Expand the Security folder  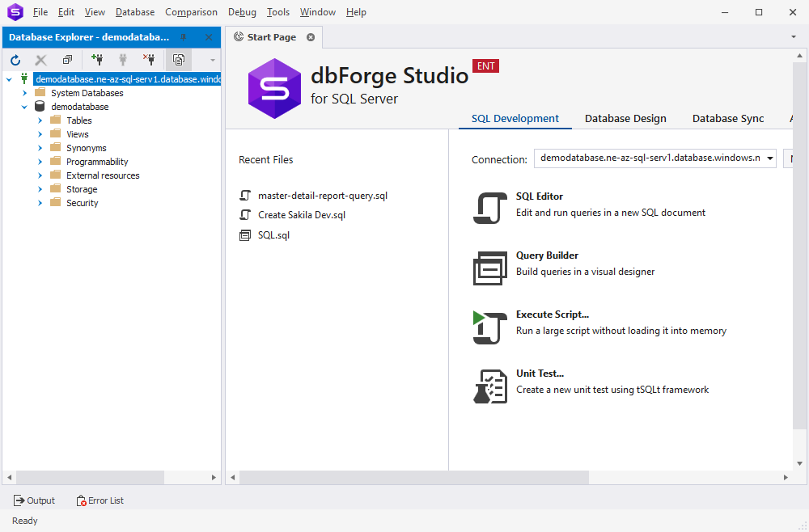tap(40, 203)
